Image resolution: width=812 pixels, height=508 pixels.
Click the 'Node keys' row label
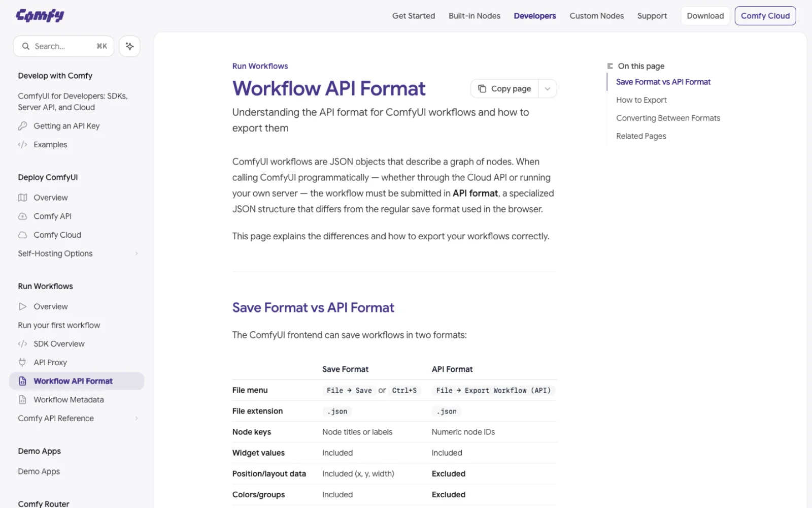(x=252, y=432)
